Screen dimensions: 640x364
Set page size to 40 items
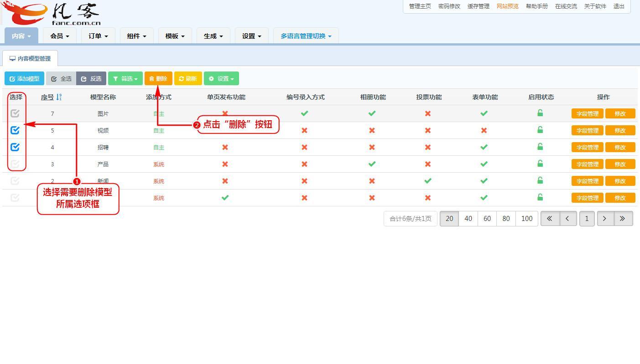pos(468,219)
